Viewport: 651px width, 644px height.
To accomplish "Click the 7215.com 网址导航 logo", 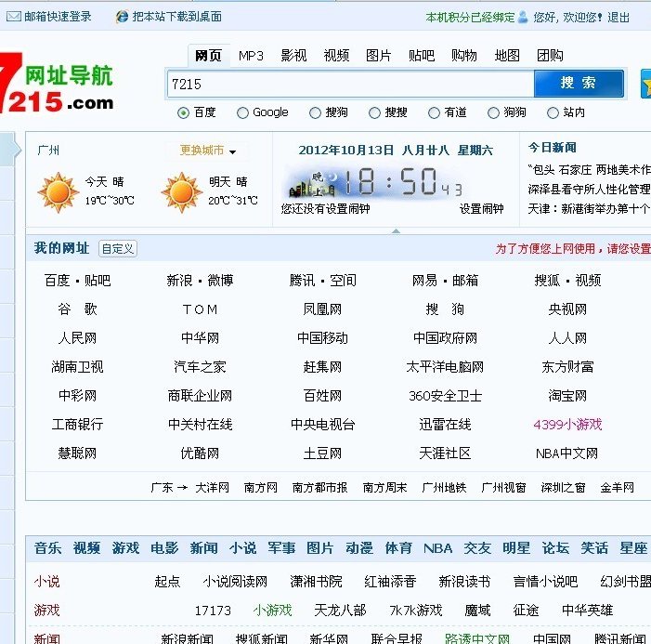I will (x=57, y=83).
